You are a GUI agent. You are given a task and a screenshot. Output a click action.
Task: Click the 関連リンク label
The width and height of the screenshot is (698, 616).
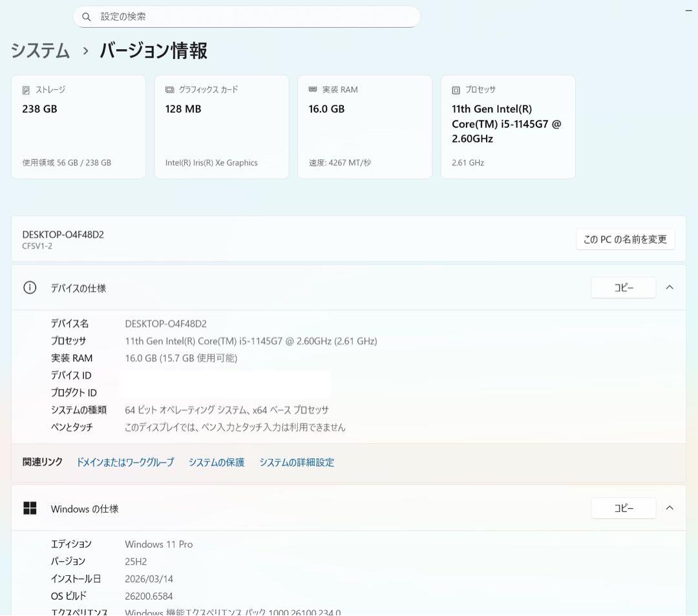tap(42, 462)
